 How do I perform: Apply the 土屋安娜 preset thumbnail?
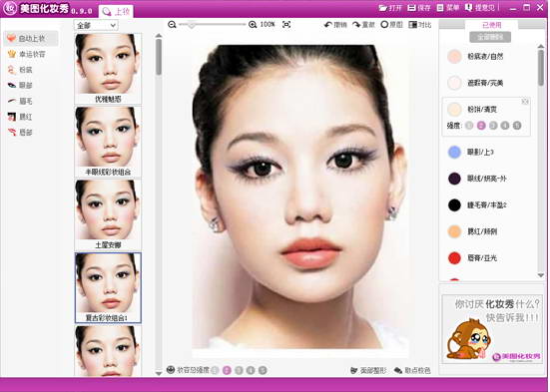(108, 214)
